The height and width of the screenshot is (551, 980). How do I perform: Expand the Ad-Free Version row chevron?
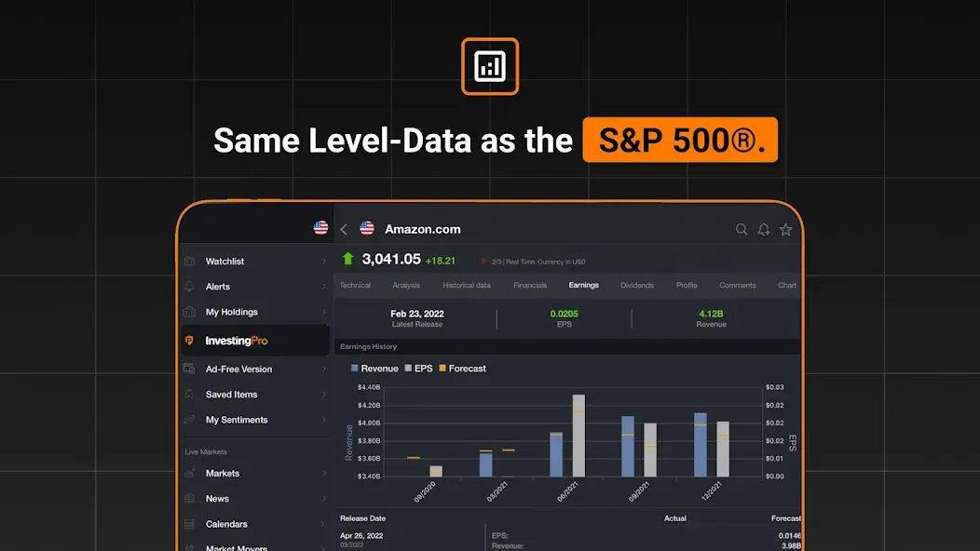point(324,370)
